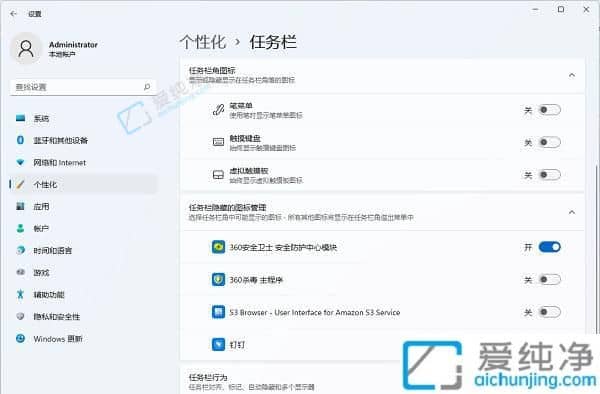The width and height of the screenshot is (600, 394).
Task: Click the 系统 monitor icon
Action: 20,118
